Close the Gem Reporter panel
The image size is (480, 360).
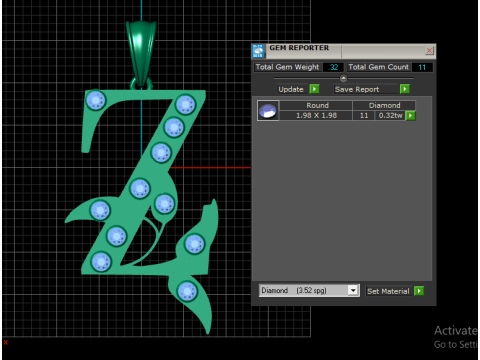(429, 51)
